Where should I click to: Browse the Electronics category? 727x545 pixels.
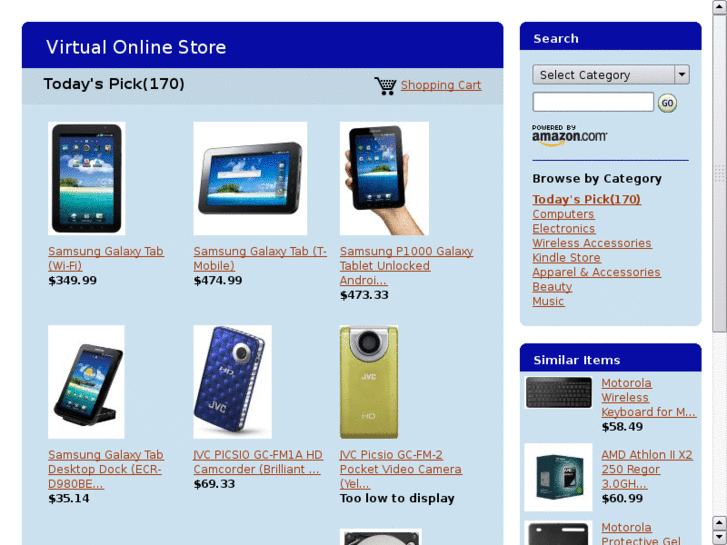click(564, 229)
